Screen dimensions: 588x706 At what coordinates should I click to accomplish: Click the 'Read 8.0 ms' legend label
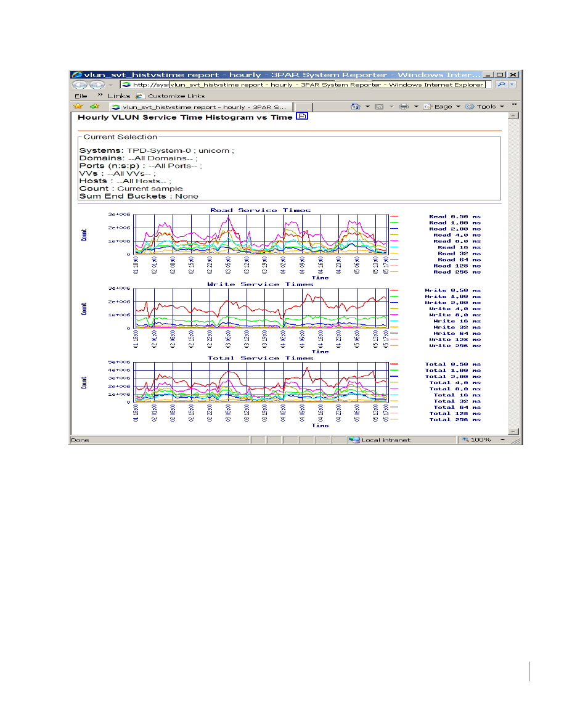[x=457, y=241]
